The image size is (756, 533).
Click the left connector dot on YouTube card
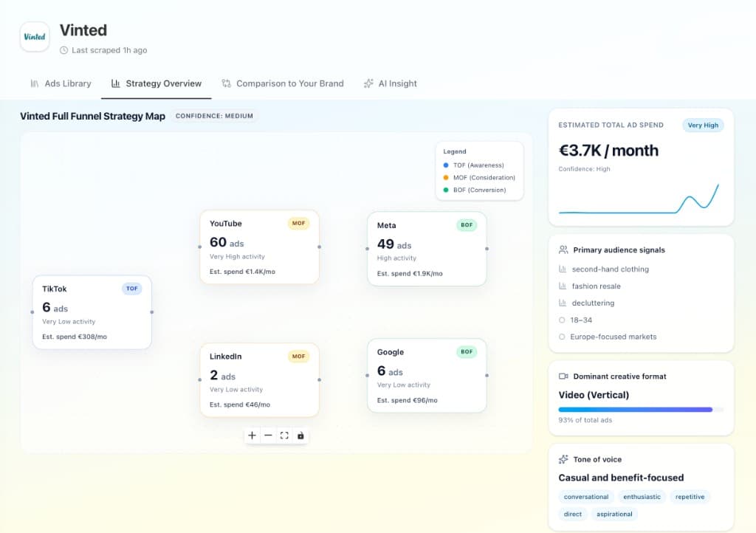pos(200,247)
